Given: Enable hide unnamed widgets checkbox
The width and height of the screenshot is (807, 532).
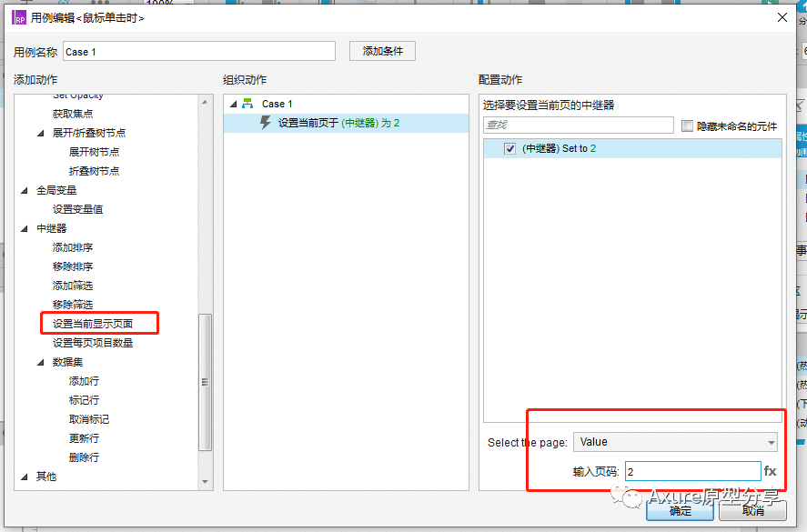Looking at the screenshot, I should pos(687,126).
